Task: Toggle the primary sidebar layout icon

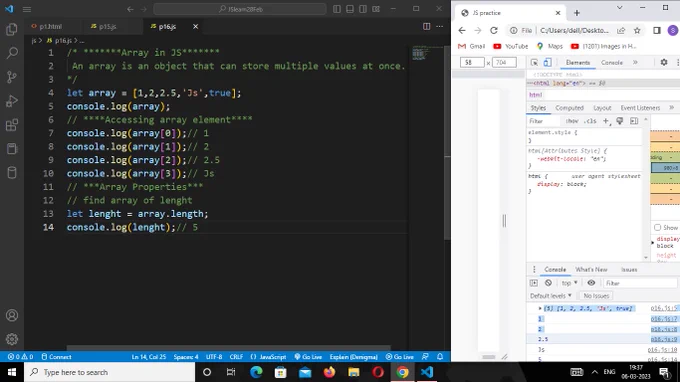Action: pos(337,9)
